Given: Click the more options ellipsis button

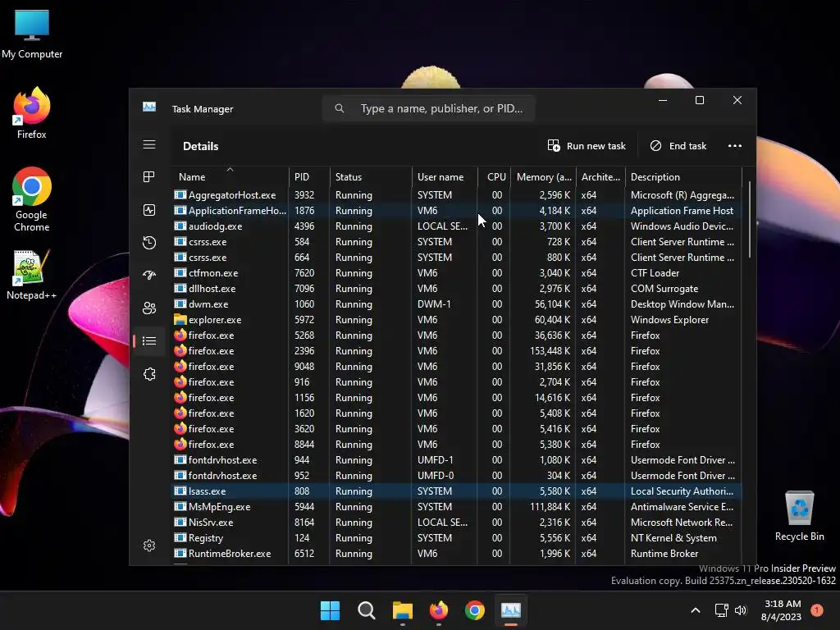Looking at the screenshot, I should tap(735, 146).
